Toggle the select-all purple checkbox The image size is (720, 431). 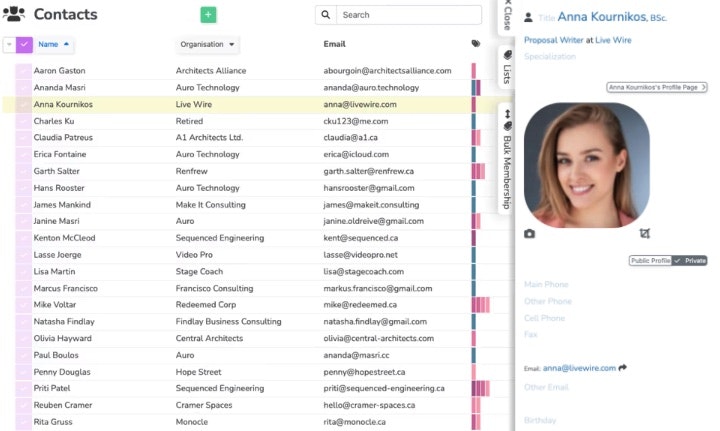point(24,45)
